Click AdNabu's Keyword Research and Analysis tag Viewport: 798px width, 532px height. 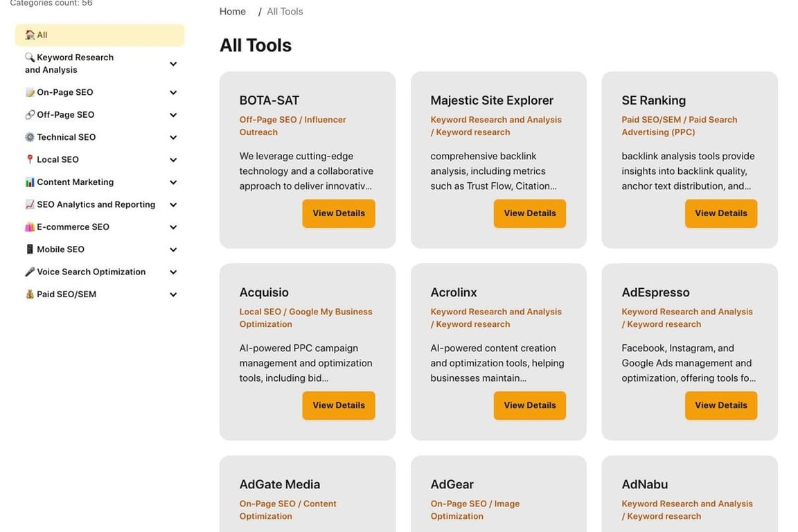point(687,510)
